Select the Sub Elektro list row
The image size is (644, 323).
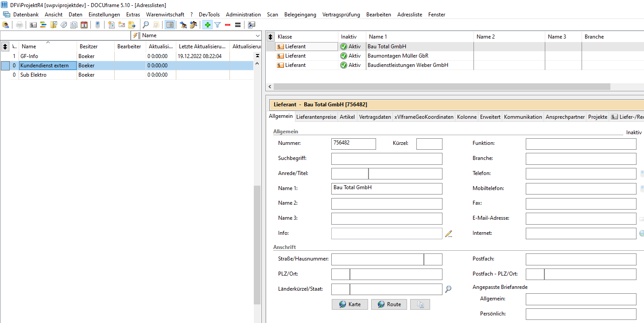pyautogui.click(x=127, y=75)
